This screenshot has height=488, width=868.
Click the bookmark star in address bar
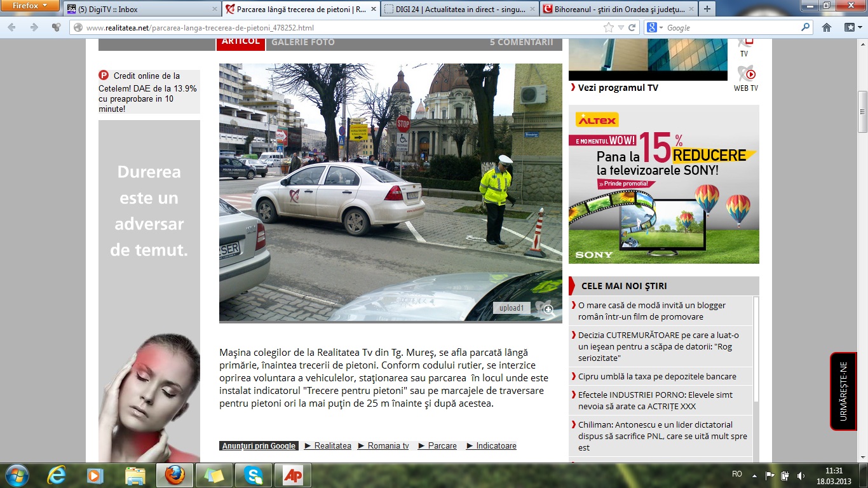coord(608,27)
